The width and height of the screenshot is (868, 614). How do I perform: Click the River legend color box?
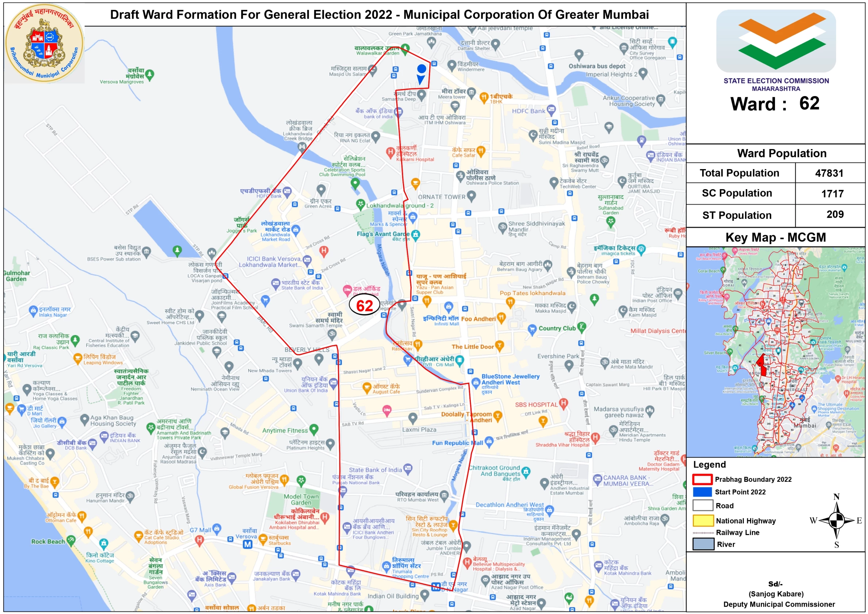(x=703, y=544)
